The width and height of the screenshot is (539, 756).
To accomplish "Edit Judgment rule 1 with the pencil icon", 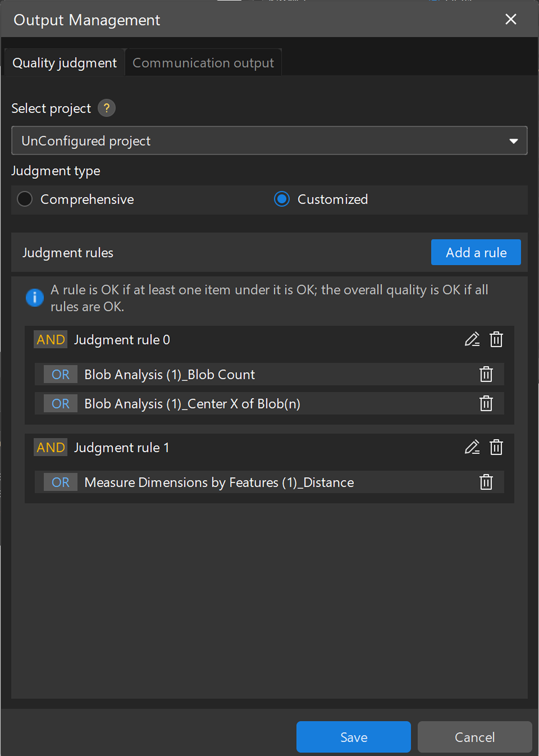I will pos(472,447).
